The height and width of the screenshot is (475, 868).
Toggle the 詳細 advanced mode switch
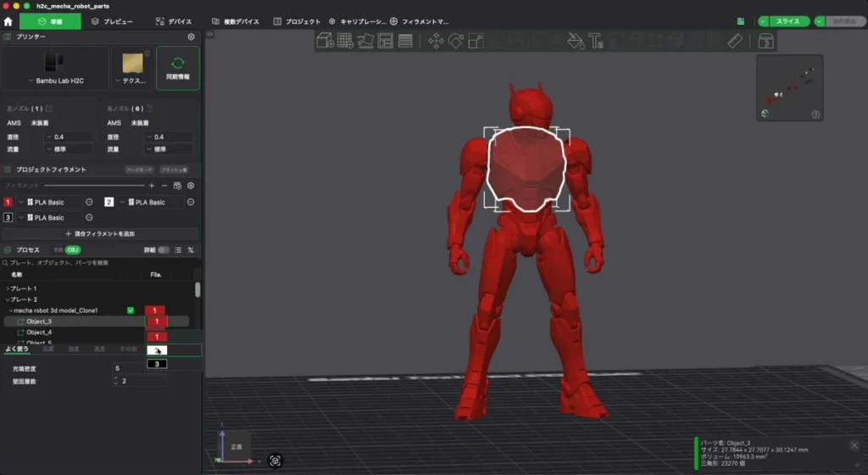tap(164, 250)
